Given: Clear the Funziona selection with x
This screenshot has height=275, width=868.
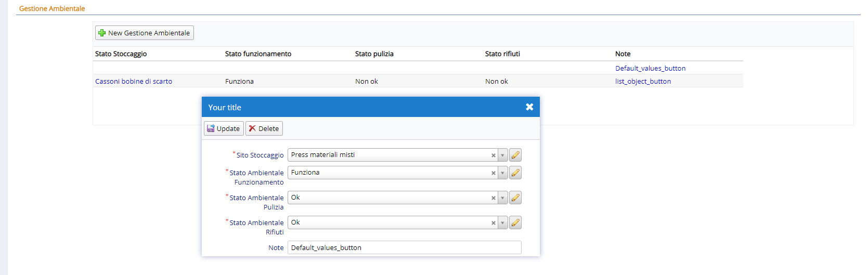Looking at the screenshot, I should pos(494,173).
